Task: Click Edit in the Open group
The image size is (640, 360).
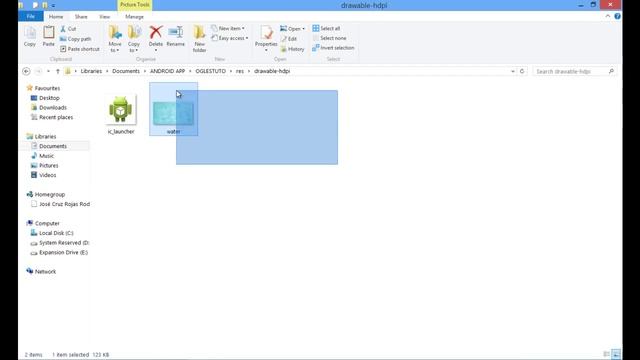Action: click(x=289, y=39)
